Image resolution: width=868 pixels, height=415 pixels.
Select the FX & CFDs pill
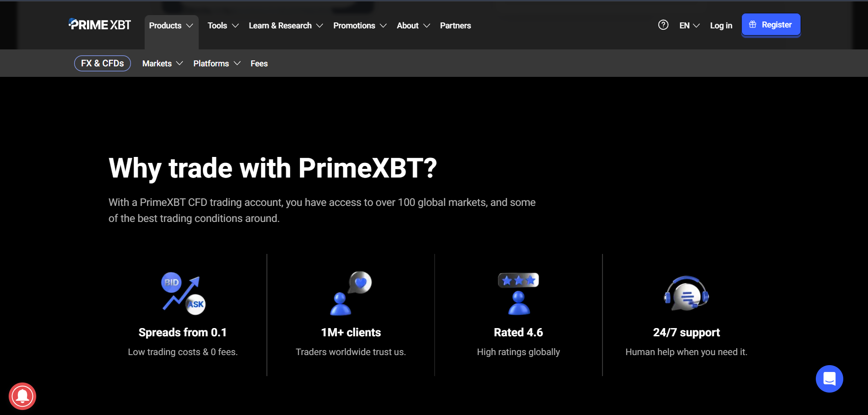click(x=103, y=63)
